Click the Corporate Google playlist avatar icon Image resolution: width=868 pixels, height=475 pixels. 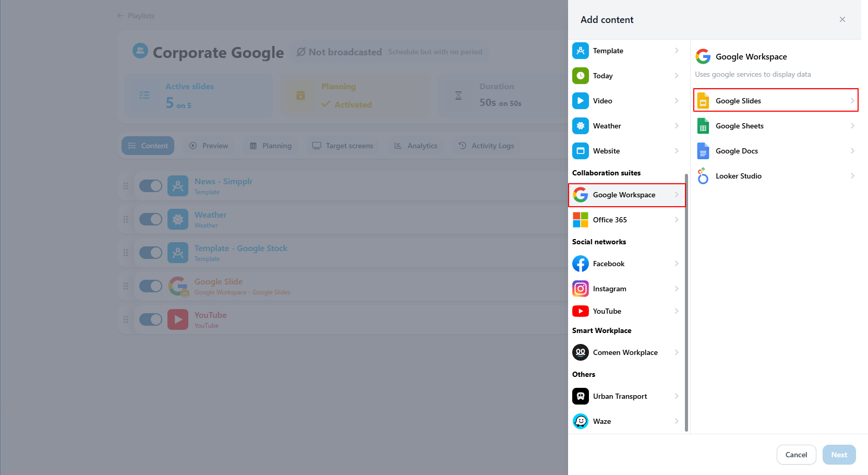140,51
